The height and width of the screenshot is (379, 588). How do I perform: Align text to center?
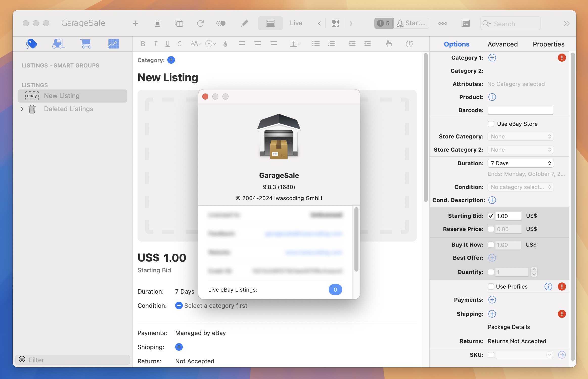coord(258,44)
